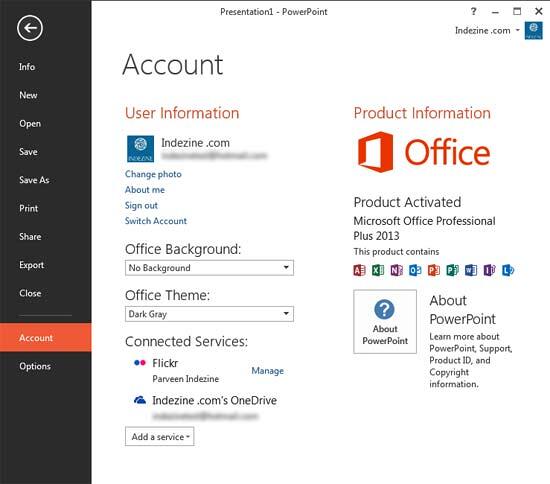Click the Change photo link
Screen dimensions: 550x484
pos(153,174)
